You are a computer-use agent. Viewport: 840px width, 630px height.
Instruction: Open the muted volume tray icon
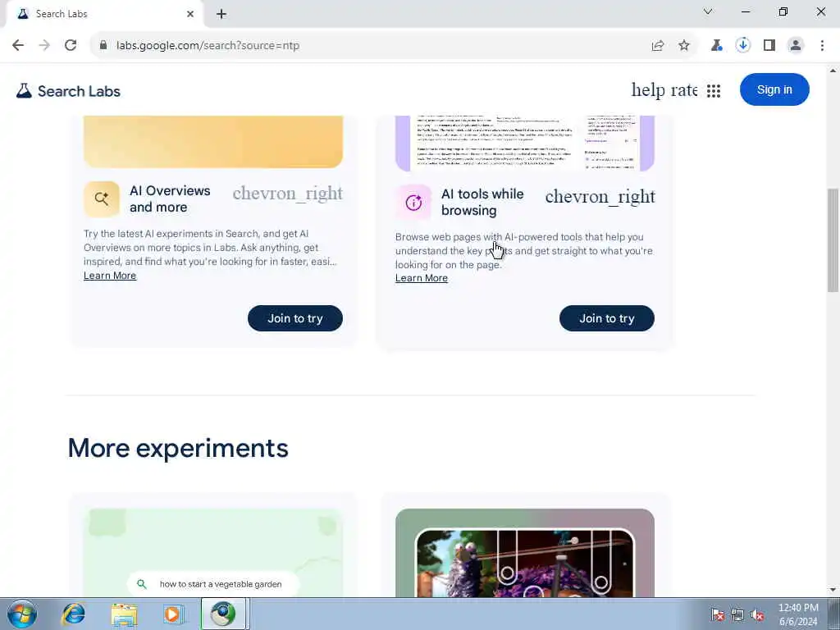pyautogui.click(x=757, y=614)
